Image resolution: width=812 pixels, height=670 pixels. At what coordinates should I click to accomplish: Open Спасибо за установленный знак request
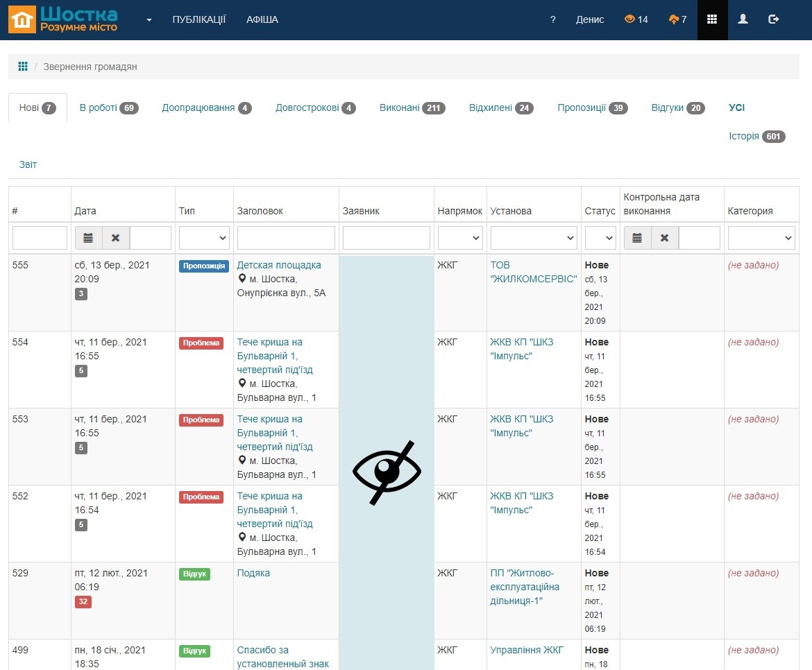click(282, 657)
